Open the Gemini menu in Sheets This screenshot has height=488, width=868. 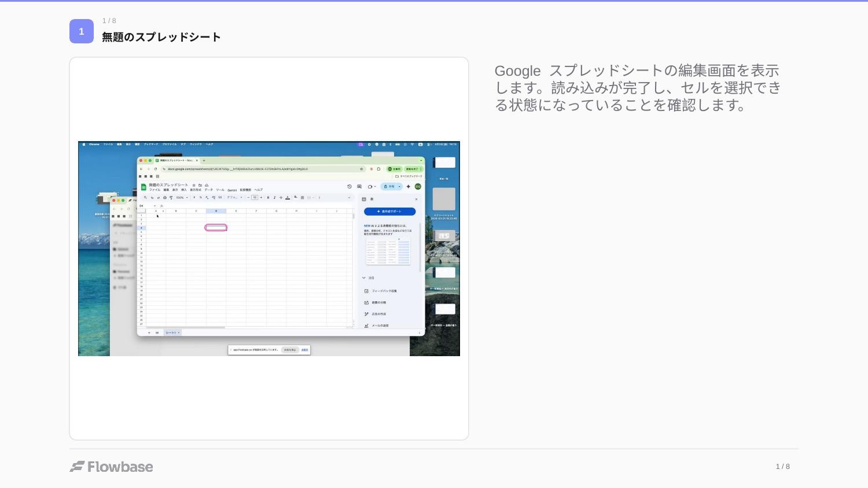click(232, 190)
